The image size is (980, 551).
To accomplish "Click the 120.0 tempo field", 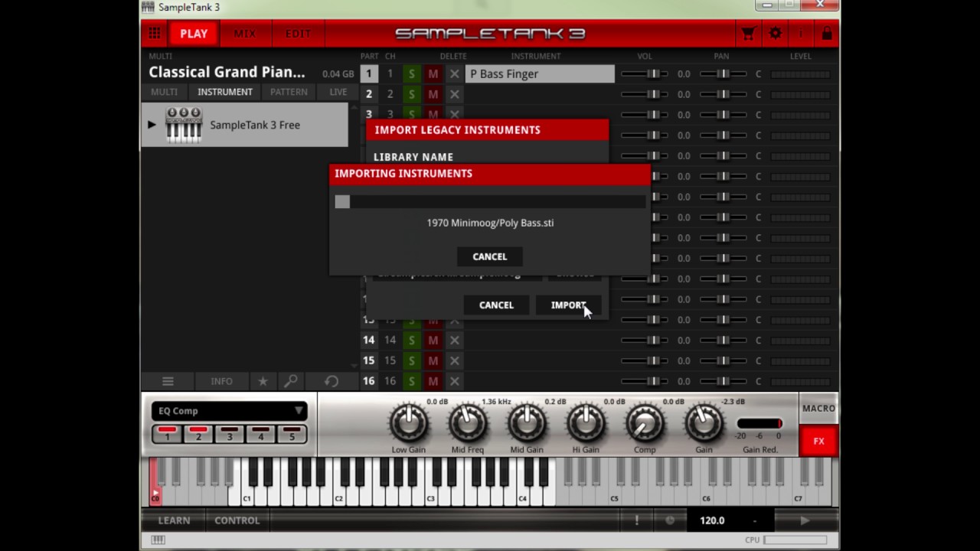I will click(712, 520).
